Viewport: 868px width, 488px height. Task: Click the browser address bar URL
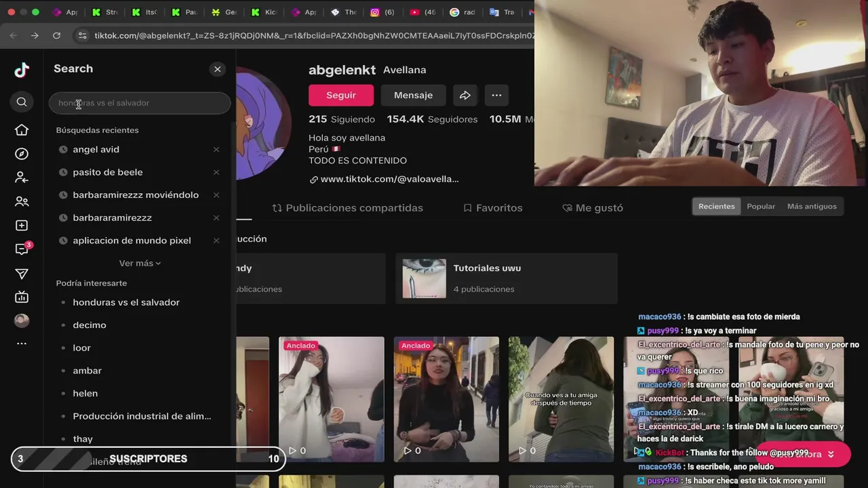tap(313, 35)
